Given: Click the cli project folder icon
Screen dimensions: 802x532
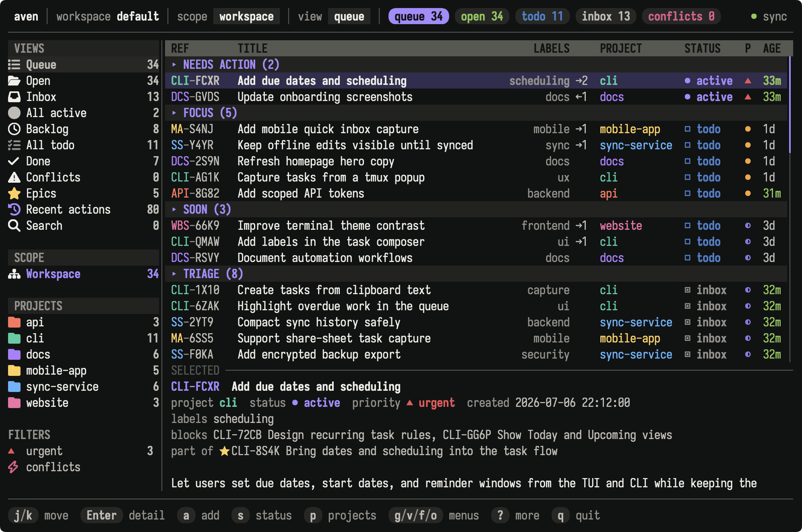Looking at the screenshot, I should coord(14,338).
